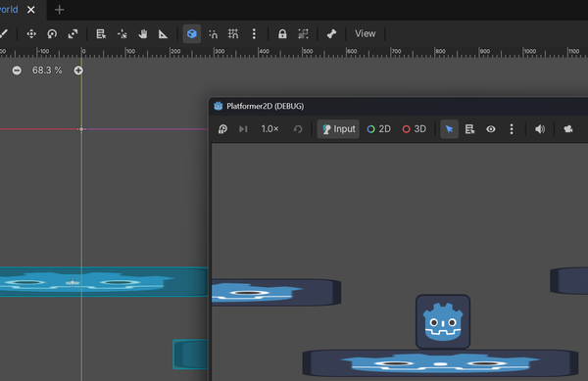Activate the select arrow tool in game window

(449, 129)
